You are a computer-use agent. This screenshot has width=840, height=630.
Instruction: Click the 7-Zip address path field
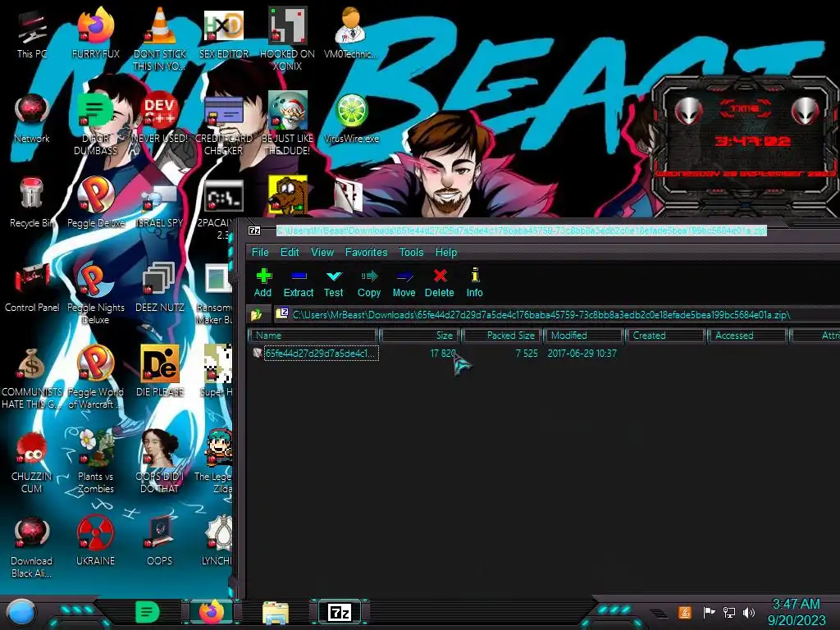(557, 315)
